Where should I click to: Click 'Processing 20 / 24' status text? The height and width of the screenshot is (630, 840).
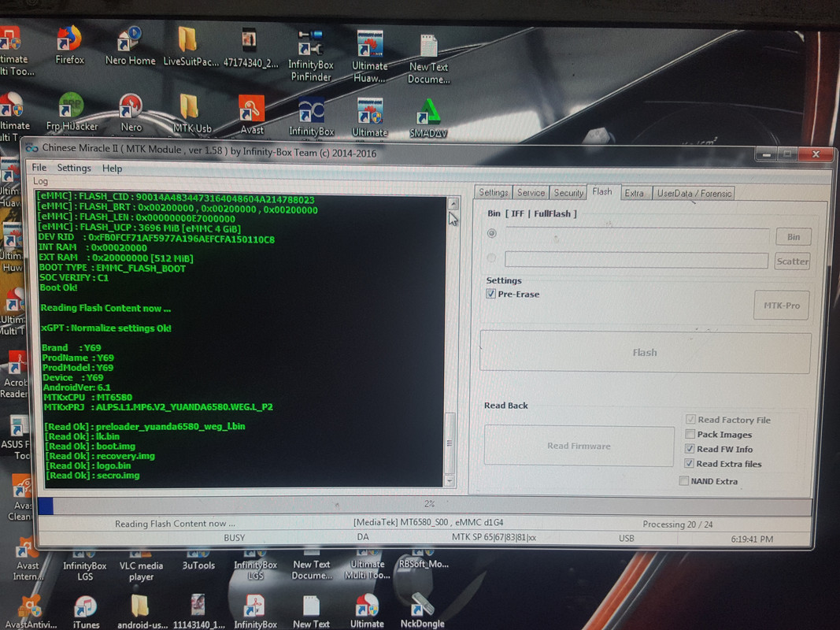(678, 524)
